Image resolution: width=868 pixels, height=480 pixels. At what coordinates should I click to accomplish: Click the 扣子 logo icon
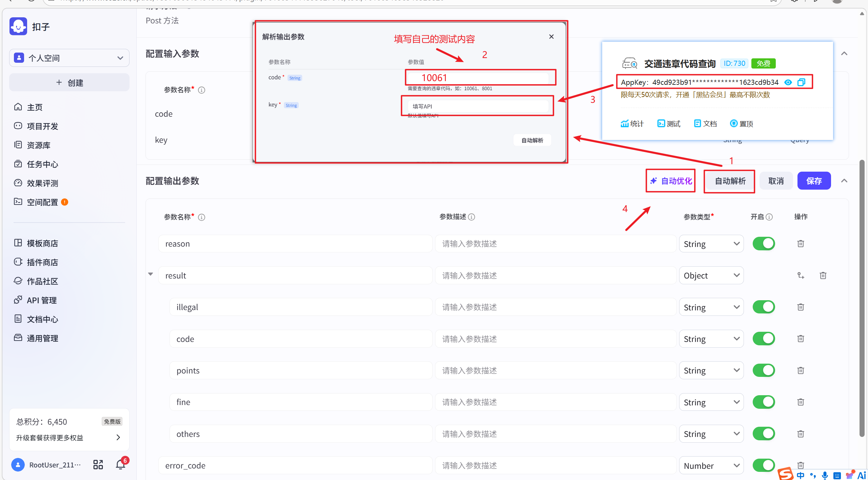(x=18, y=26)
